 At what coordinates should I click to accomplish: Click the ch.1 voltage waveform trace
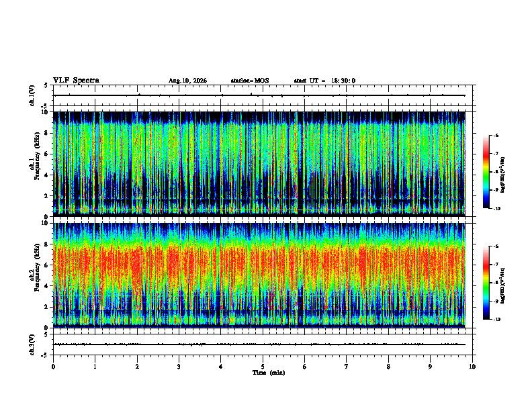point(259,95)
